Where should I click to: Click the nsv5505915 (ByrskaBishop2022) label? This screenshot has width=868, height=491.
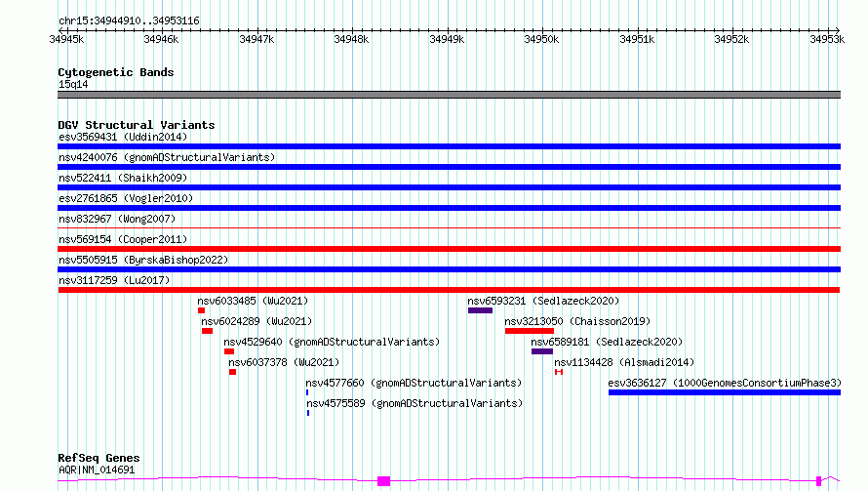143,260
